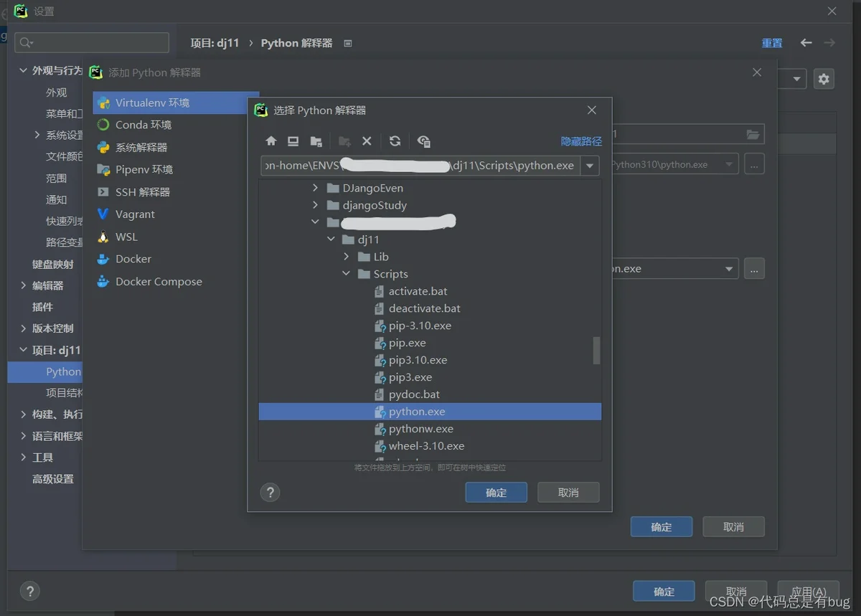861x616 pixels.
Task: Select python.exe in the file tree
Action: coord(430,412)
